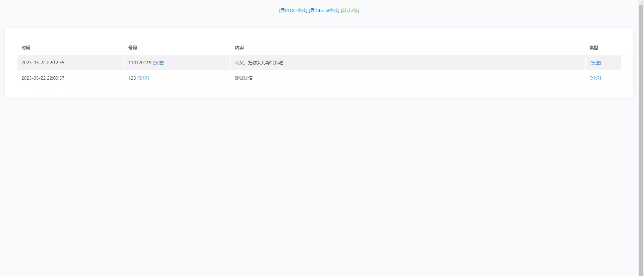Select the timestamp 2023-05-22 22:12:35 cell
The height and width of the screenshot is (276, 644).
tap(43, 63)
